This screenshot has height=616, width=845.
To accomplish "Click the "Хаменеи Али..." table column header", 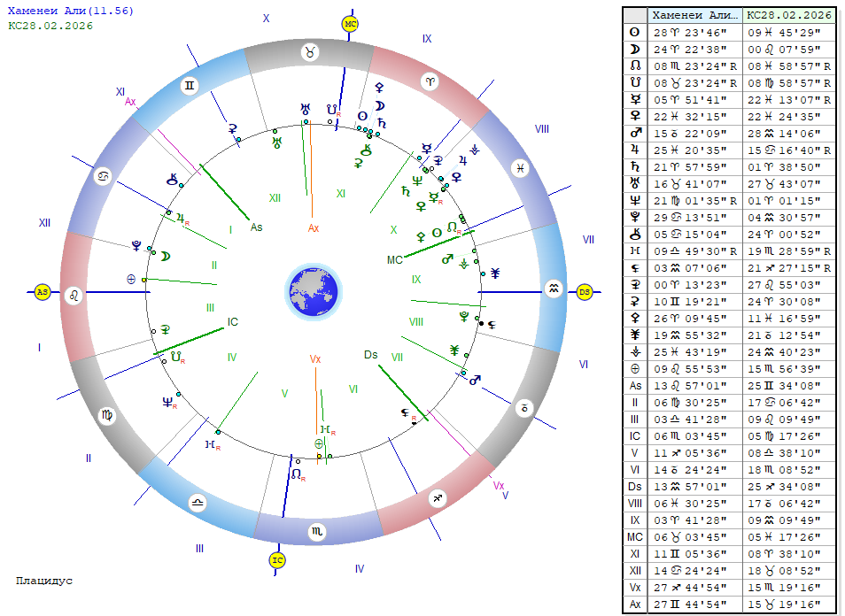I will (695, 15).
